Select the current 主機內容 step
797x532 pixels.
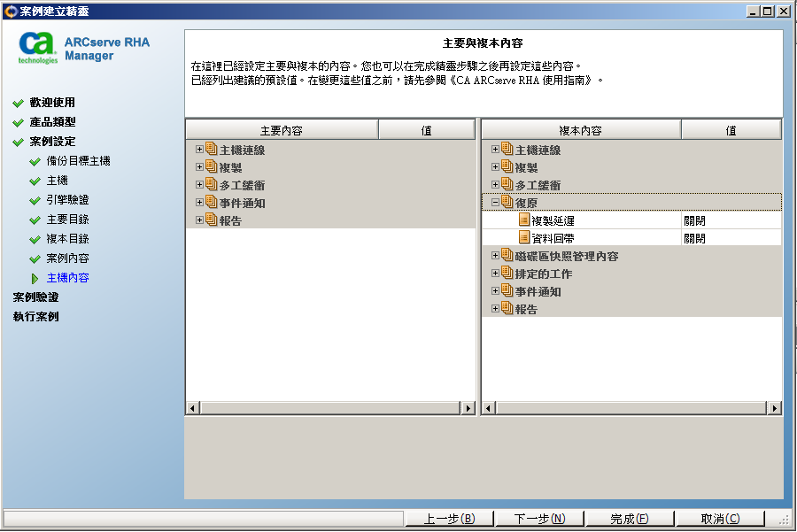click(67, 277)
